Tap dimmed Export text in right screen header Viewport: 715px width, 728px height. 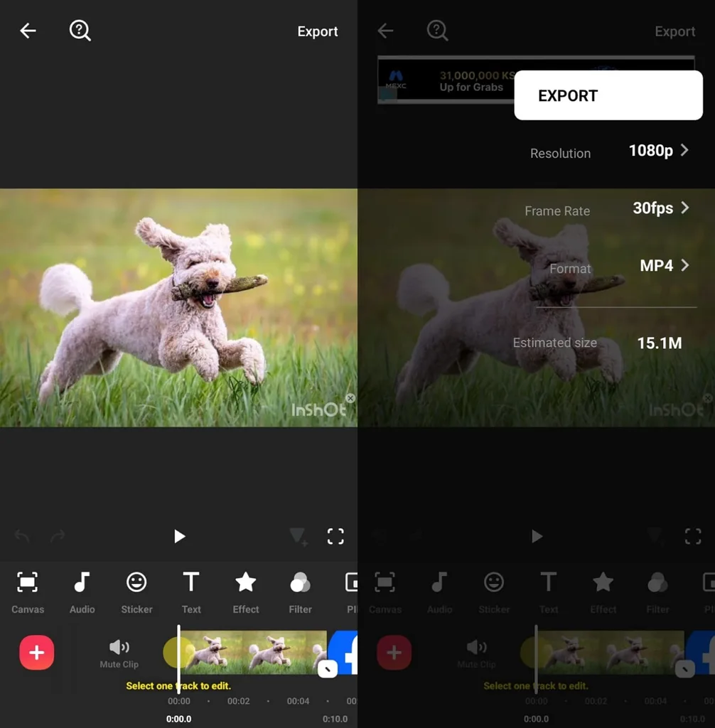tap(675, 31)
